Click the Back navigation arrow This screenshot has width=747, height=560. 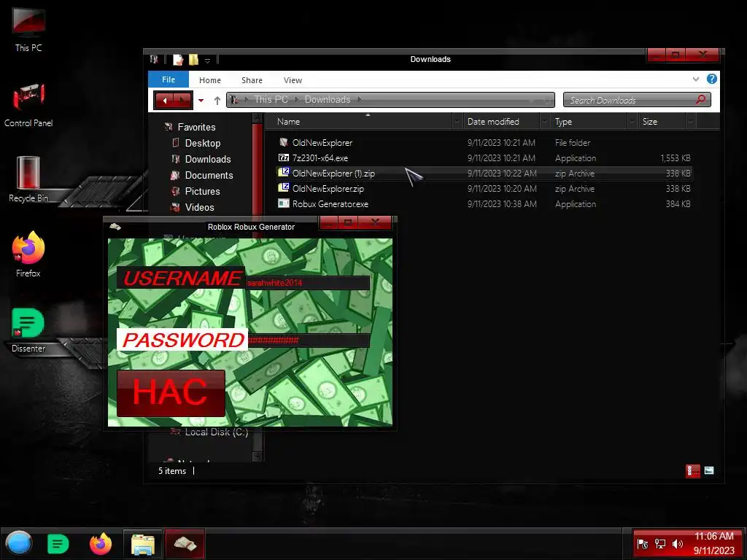pyautogui.click(x=165, y=101)
